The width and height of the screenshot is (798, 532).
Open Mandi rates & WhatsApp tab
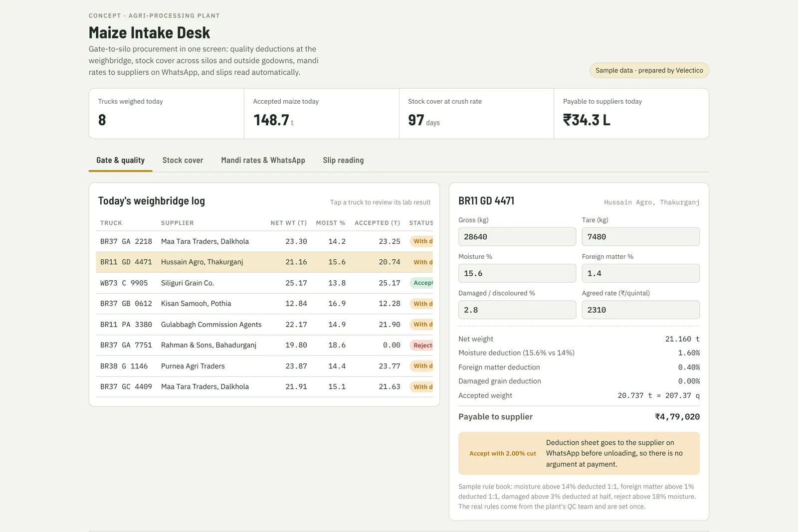tap(263, 161)
